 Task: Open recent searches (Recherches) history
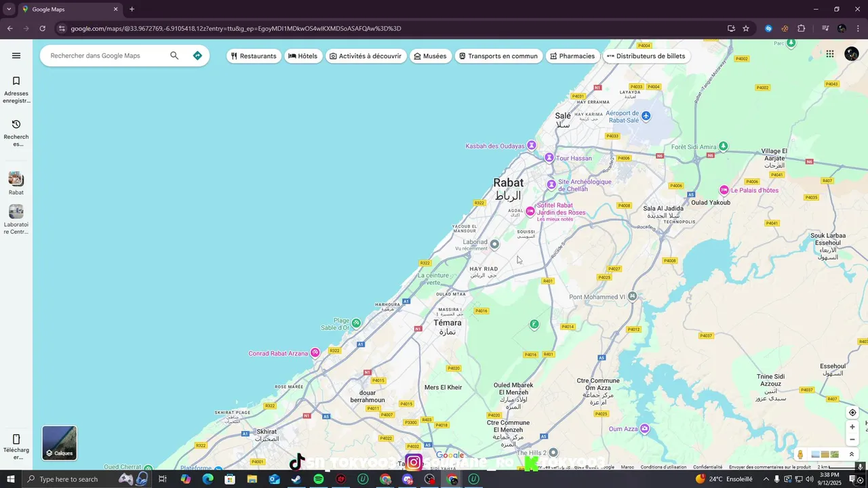point(16,134)
